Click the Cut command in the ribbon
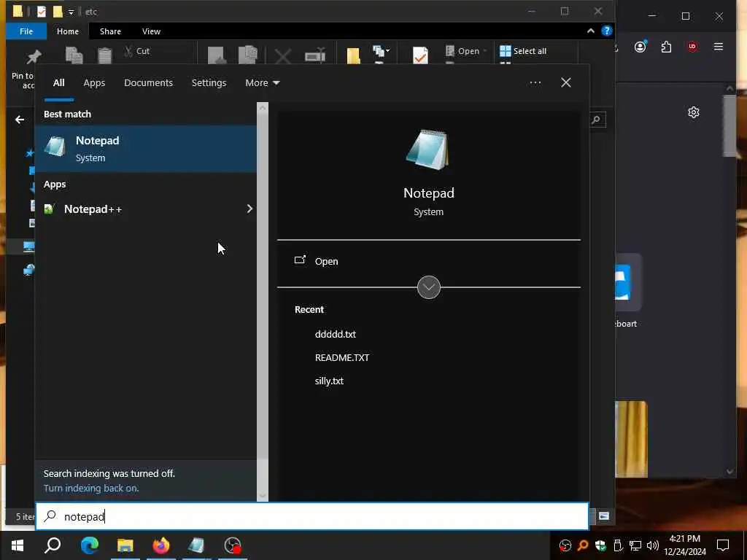 coord(137,51)
